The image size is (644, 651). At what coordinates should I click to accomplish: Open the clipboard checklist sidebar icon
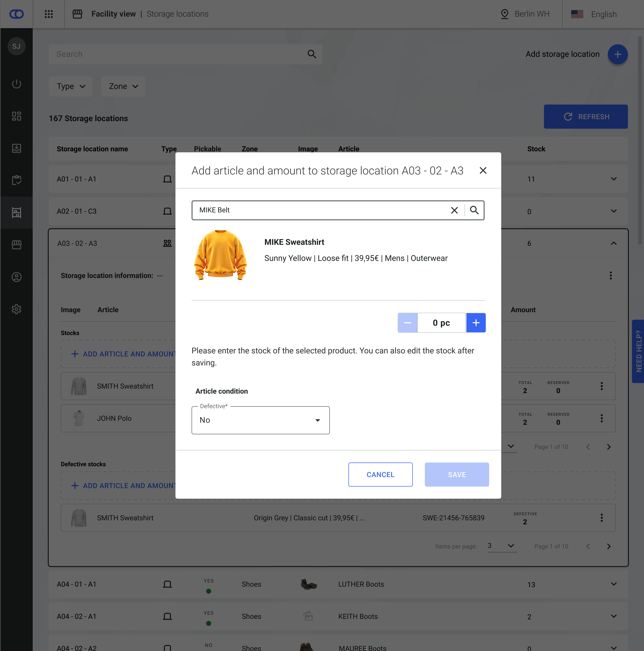[17, 180]
